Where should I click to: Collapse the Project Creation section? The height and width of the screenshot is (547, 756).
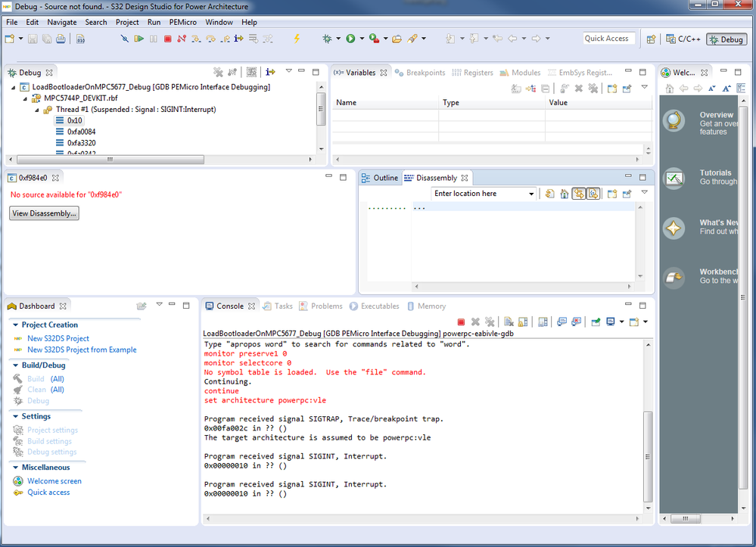[15, 325]
